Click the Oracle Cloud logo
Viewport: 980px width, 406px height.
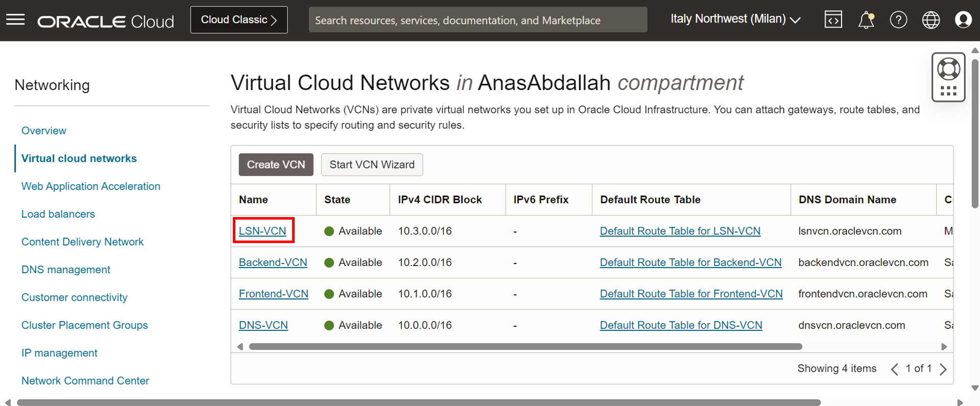coord(106,21)
